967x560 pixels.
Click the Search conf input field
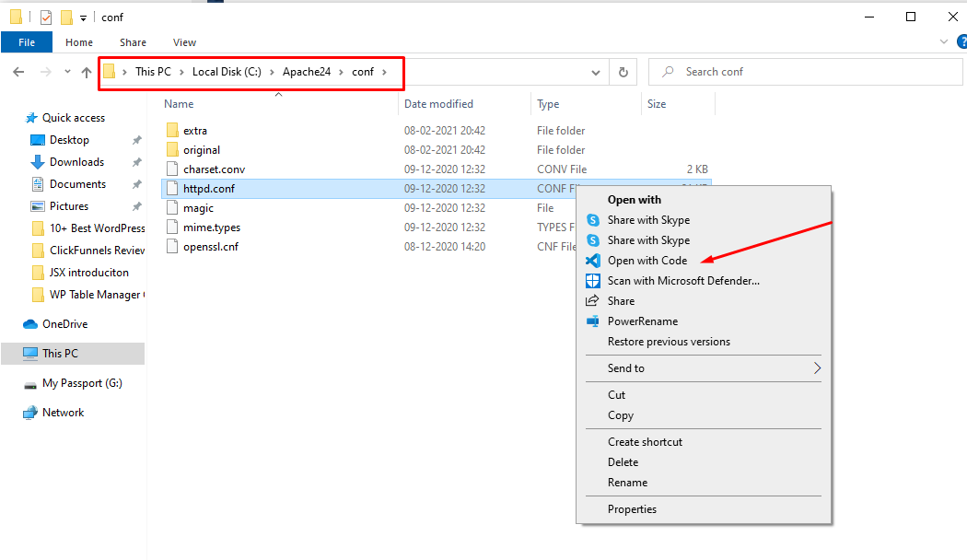[x=806, y=72]
